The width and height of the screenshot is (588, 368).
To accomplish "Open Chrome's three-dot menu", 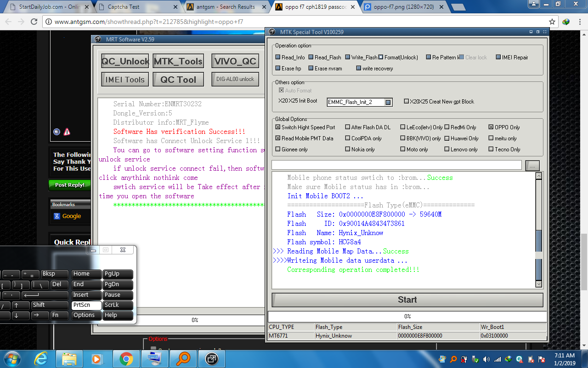I will (x=580, y=22).
